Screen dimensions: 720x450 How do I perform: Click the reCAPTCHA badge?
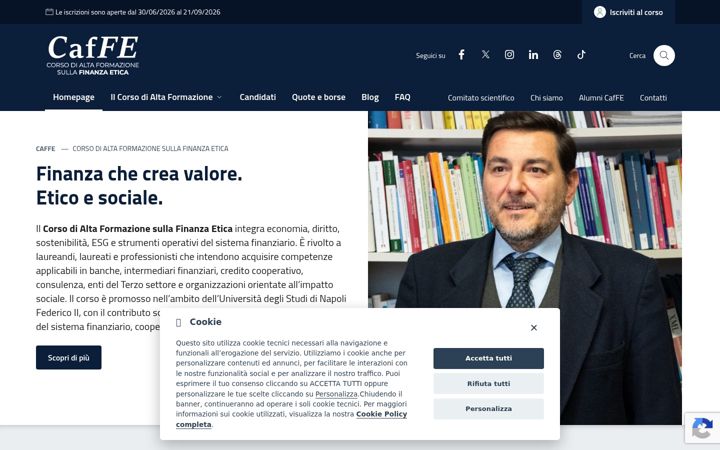tap(702, 428)
